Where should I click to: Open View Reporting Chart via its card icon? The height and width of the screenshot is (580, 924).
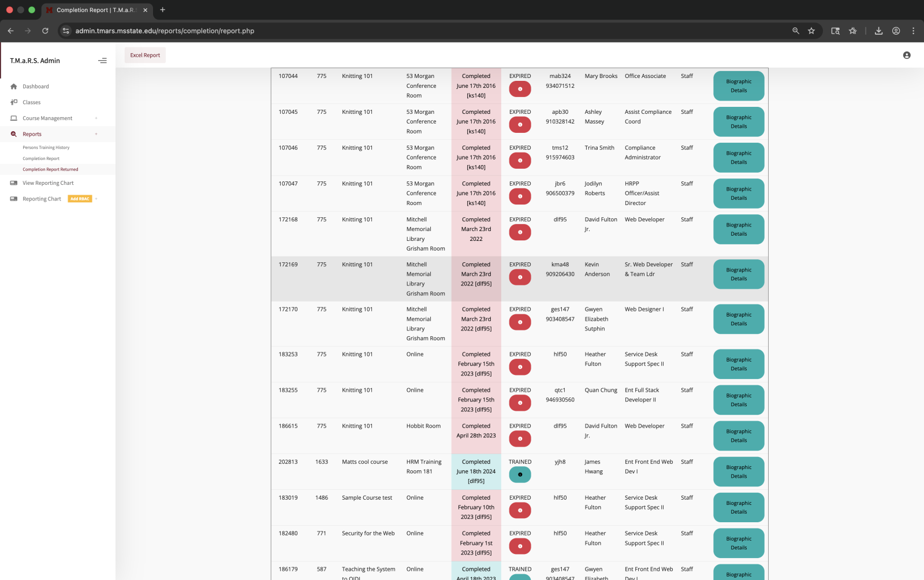click(13, 183)
